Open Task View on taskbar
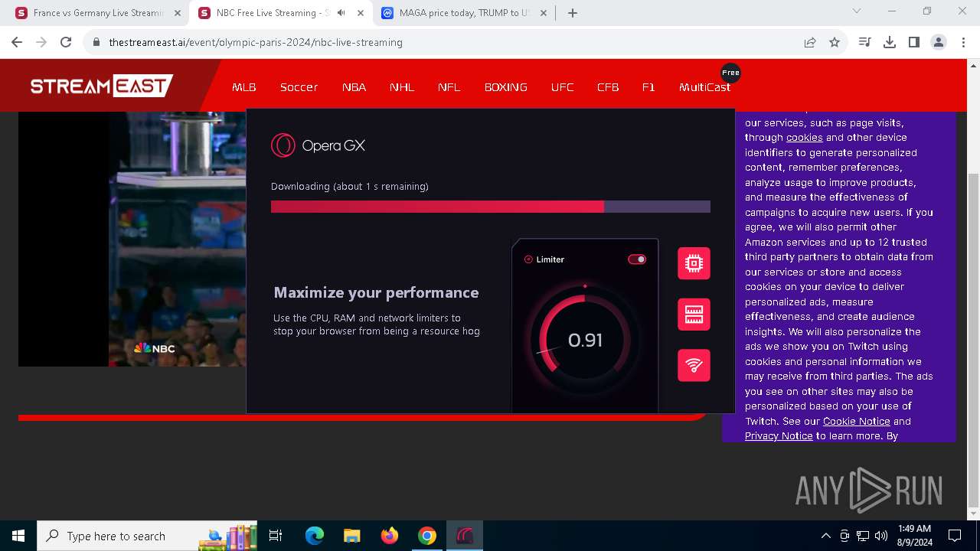This screenshot has width=980, height=551. coord(276,536)
